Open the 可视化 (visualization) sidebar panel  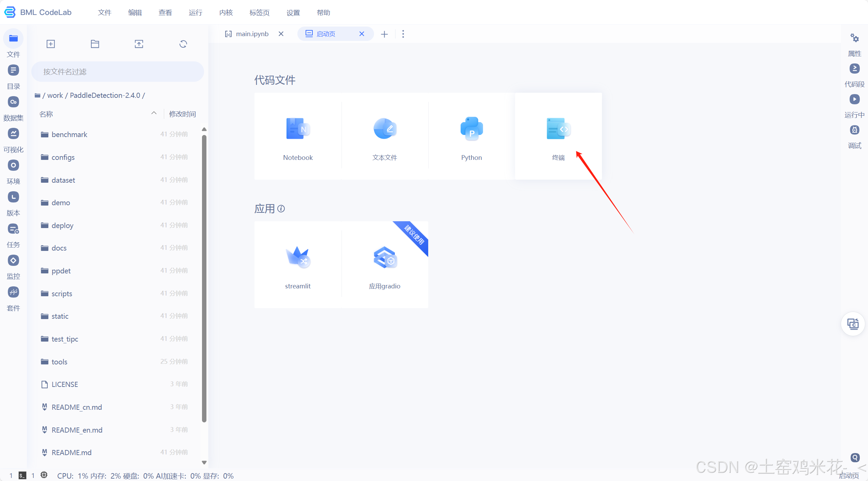point(13,134)
